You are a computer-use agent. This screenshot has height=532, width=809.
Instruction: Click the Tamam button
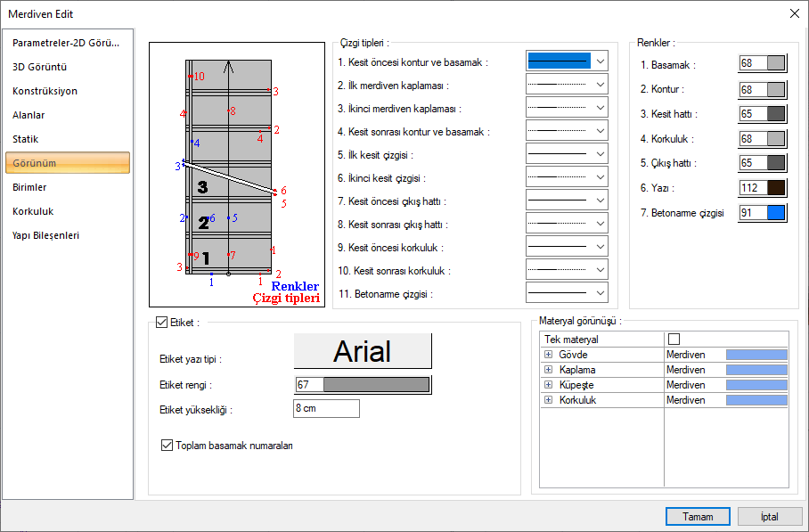(x=698, y=517)
